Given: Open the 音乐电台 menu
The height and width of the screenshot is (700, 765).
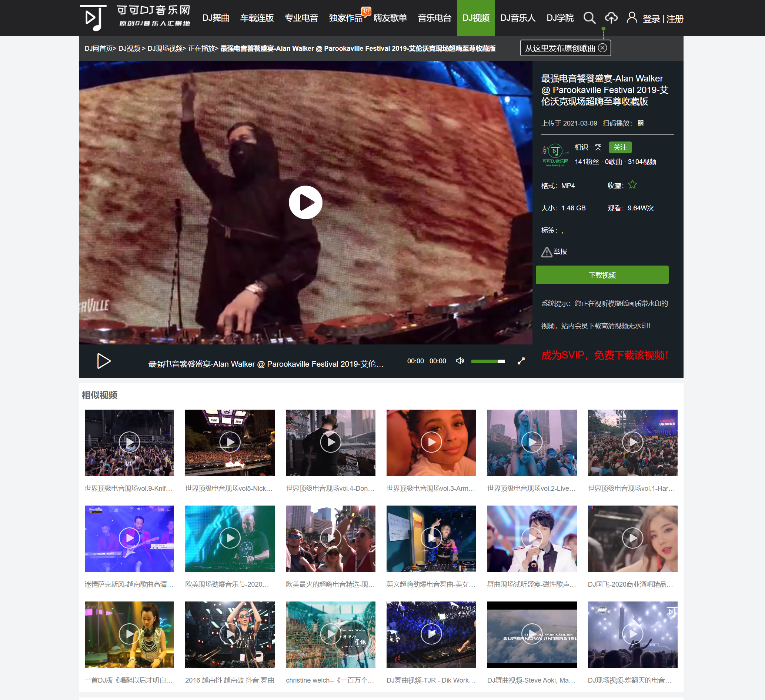Looking at the screenshot, I should (x=434, y=18).
